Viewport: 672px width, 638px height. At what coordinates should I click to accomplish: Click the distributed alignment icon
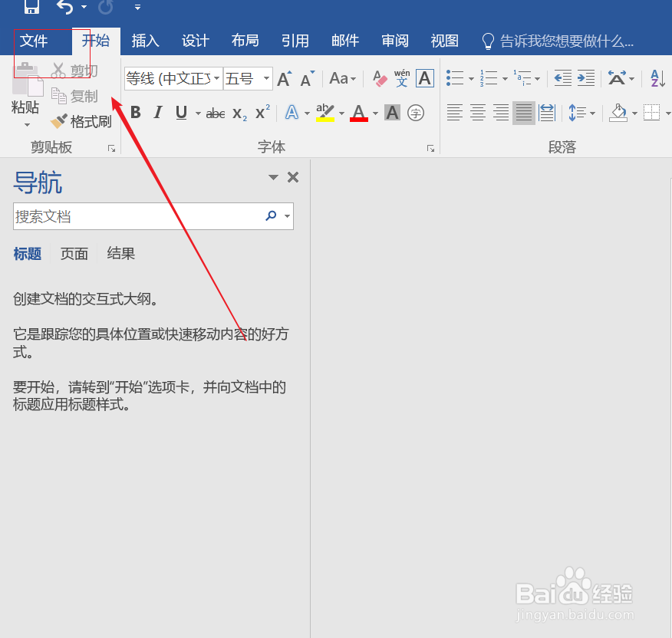point(547,113)
